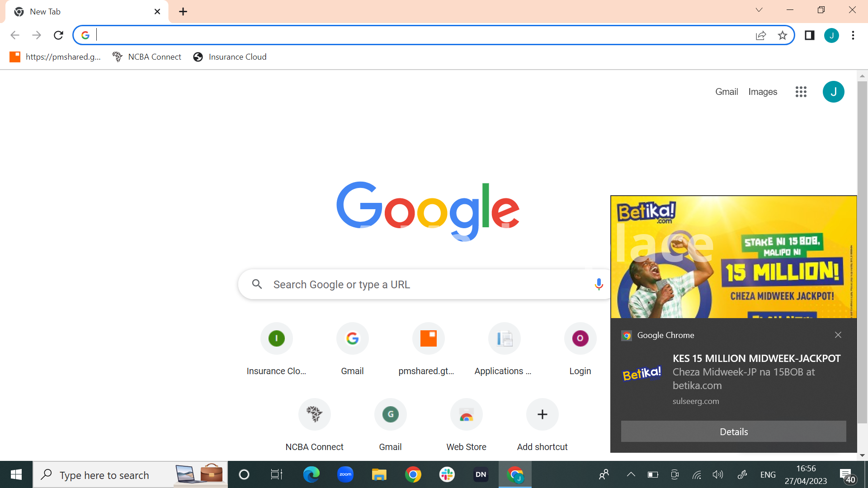Open the Login shortcut tile
868x488 pixels.
point(580,349)
